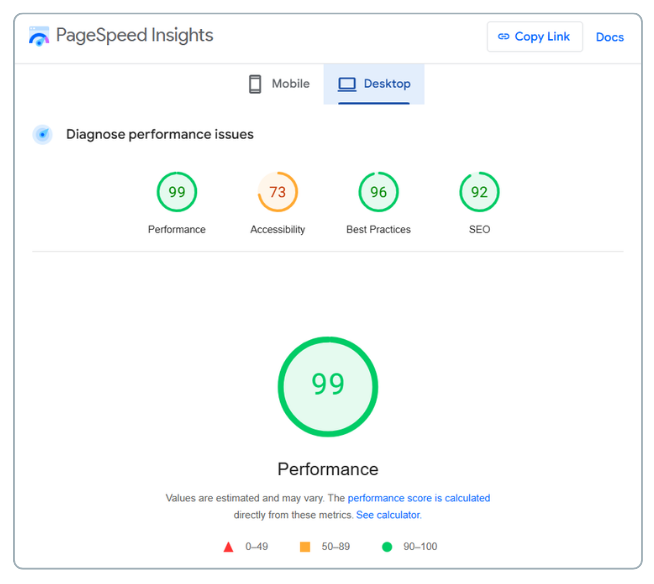
Task: Switch to the Mobile tab
Action: coord(279,84)
